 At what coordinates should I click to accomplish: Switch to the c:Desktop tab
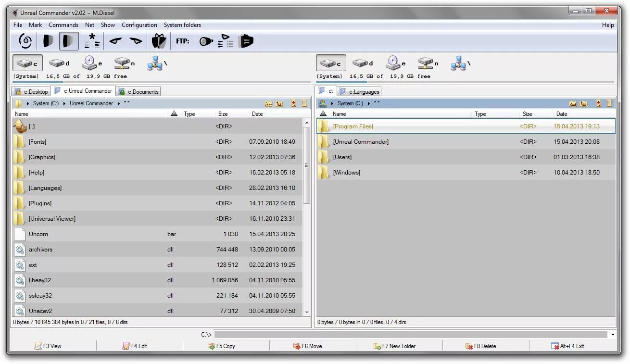click(31, 91)
